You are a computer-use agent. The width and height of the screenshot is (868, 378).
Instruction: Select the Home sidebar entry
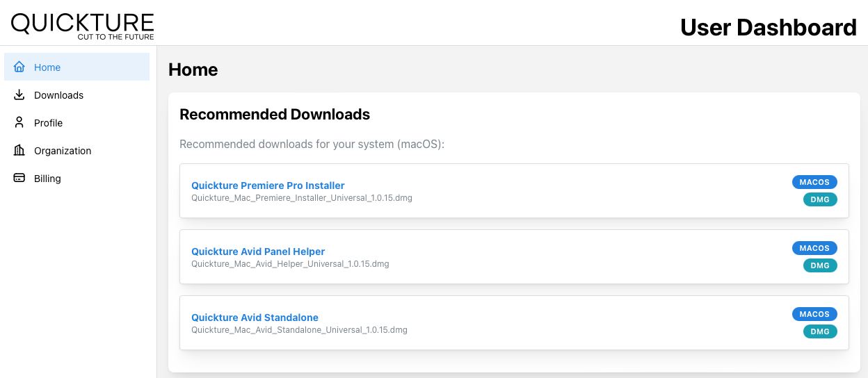[77, 67]
